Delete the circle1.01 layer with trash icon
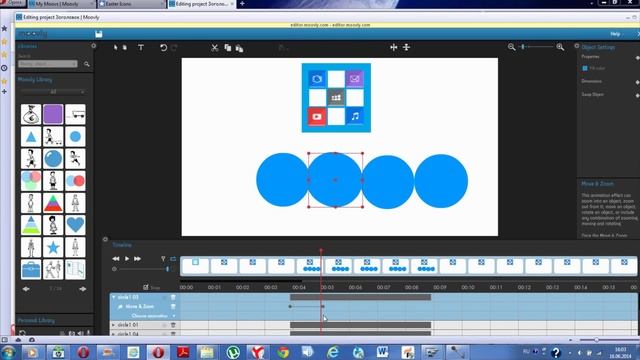Viewport: 640px width, 360px height. [x=173, y=325]
